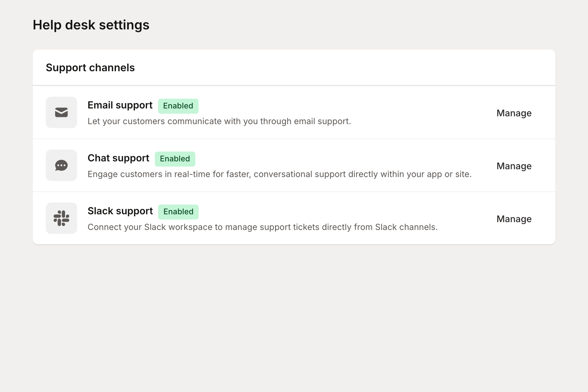Screen dimensions: 588x392
Task: Open Manage for Slack support
Action: 514,219
